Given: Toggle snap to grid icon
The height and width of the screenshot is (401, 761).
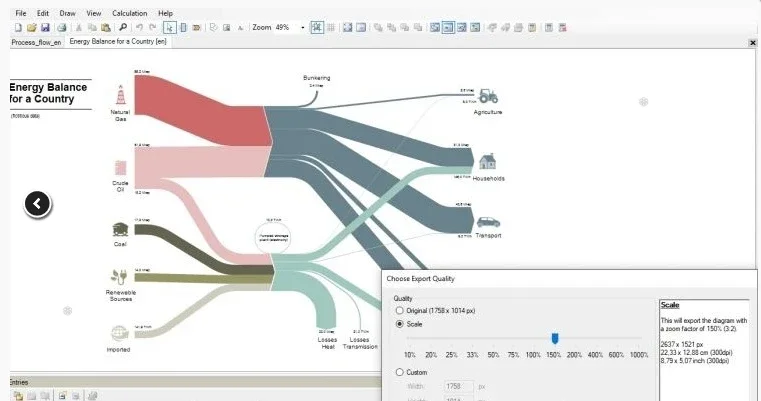Looking at the screenshot, I should pyautogui.click(x=317, y=28).
